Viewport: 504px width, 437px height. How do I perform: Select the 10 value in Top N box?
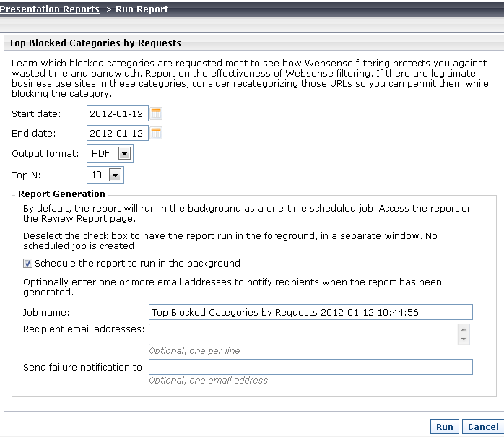(x=97, y=176)
